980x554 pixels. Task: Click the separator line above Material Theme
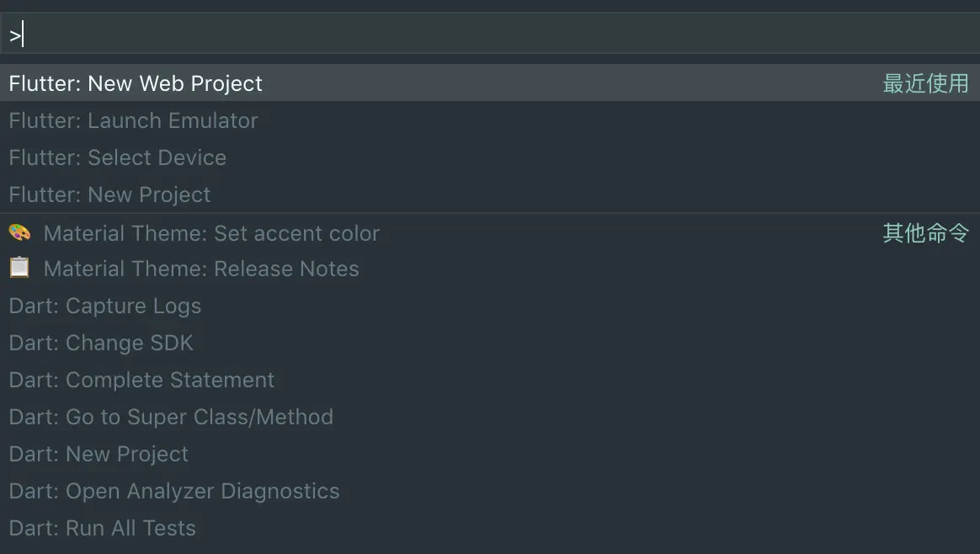490,213
